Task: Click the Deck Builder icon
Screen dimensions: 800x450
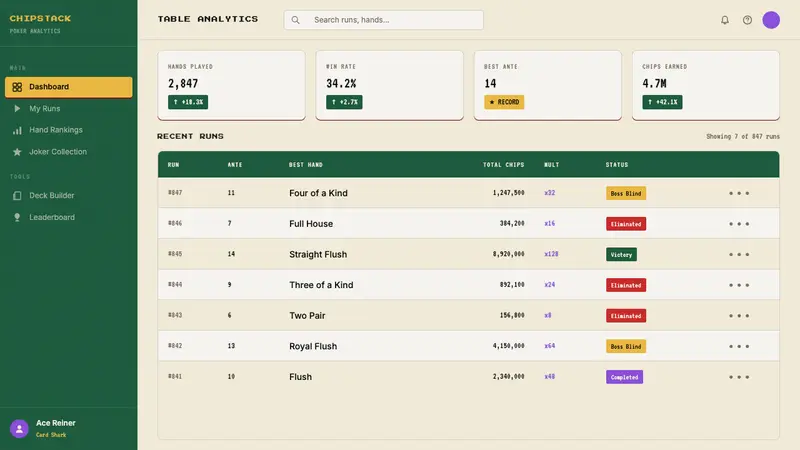Action: pos(17,195)
